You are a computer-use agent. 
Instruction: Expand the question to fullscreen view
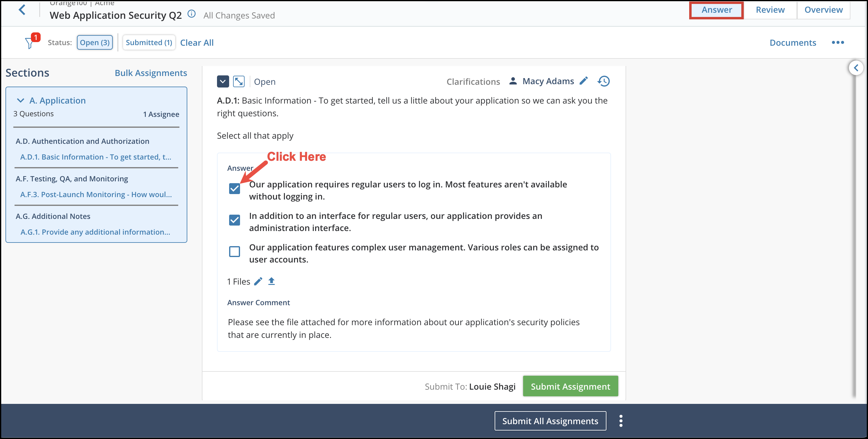click(x=239, y=81)
